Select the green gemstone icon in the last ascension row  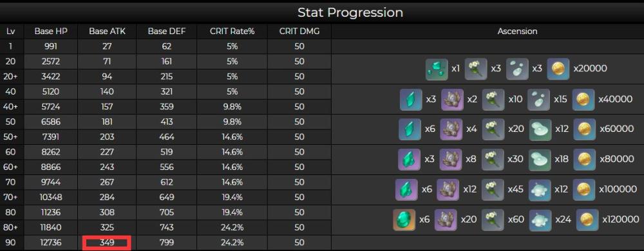[x=404, y=220]
